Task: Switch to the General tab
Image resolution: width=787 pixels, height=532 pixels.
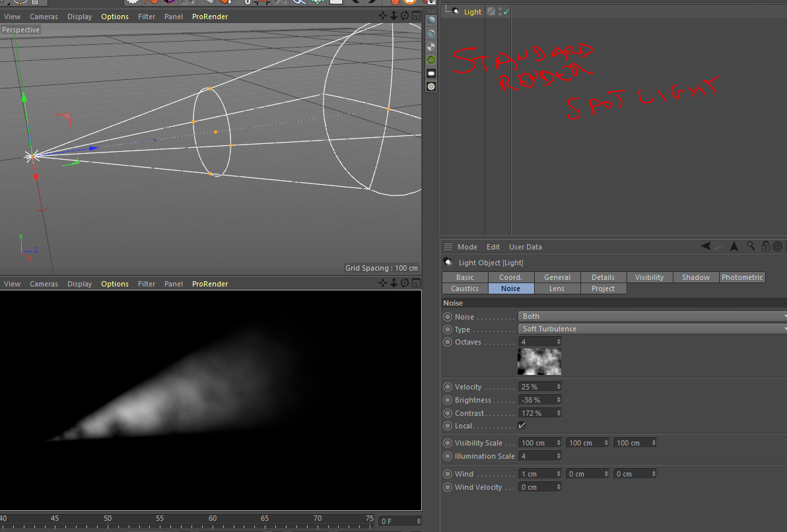Action: tap(557, 277)
